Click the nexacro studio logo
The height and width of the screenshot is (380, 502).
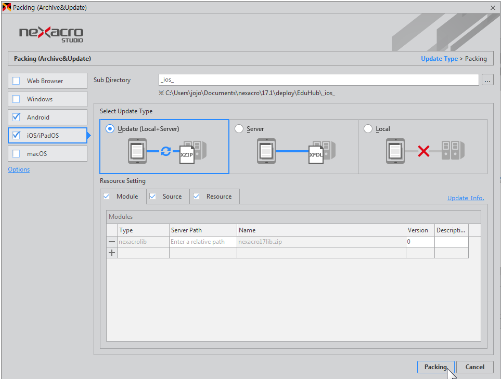(51, 34)
